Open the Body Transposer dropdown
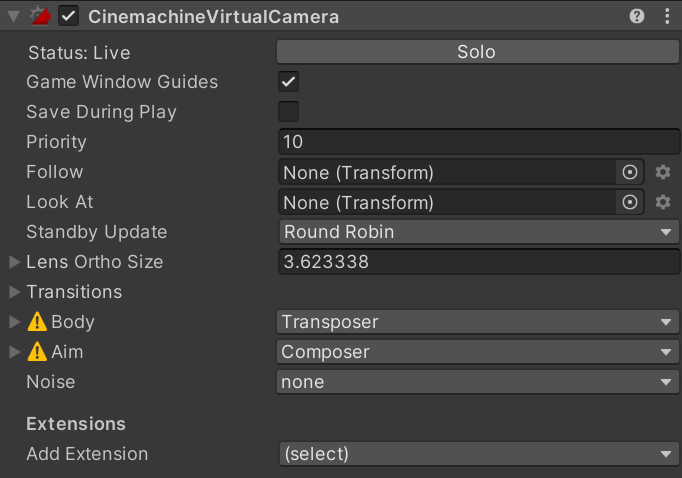The height and width of the screenshot is (478, 682). pos(478,322)
